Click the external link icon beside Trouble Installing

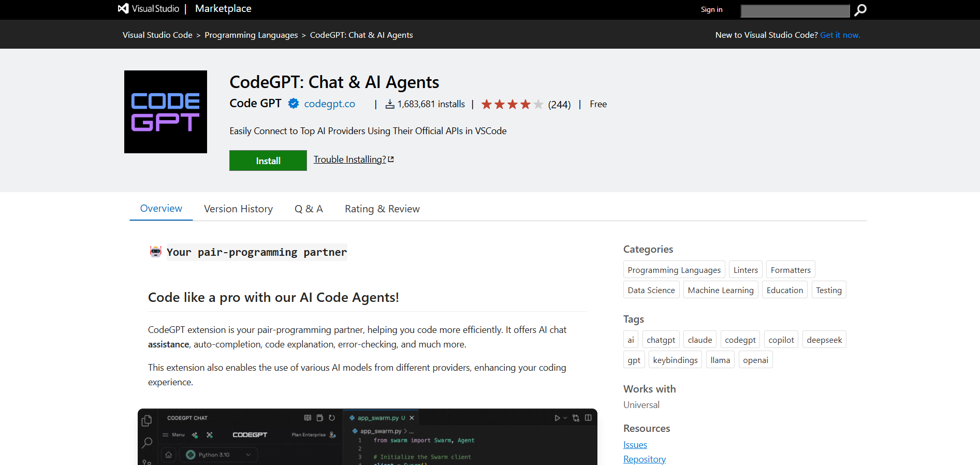tap(391, 159)
